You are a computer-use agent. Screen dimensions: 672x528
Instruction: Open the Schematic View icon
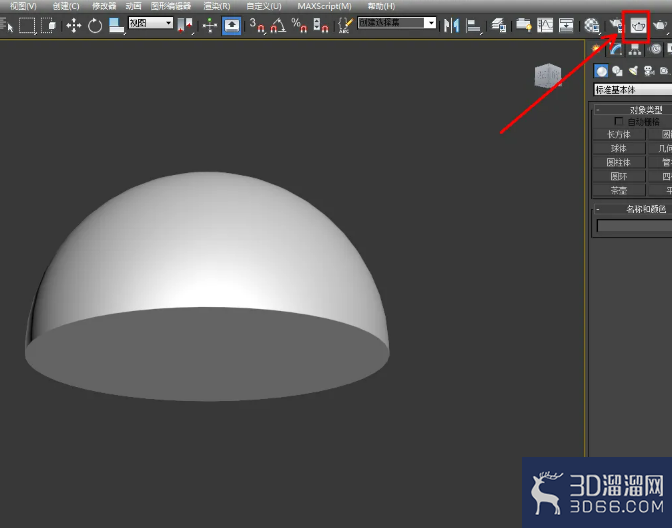[566, 25]
